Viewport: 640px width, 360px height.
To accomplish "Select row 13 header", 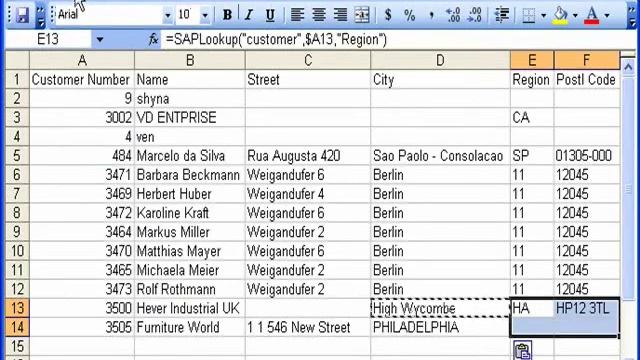I will [17, 308].
